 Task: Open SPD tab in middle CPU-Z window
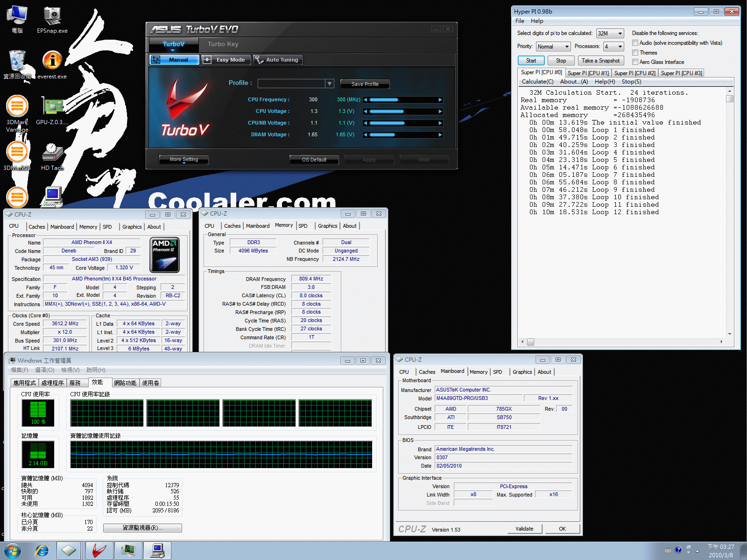[x=303, y=226]
